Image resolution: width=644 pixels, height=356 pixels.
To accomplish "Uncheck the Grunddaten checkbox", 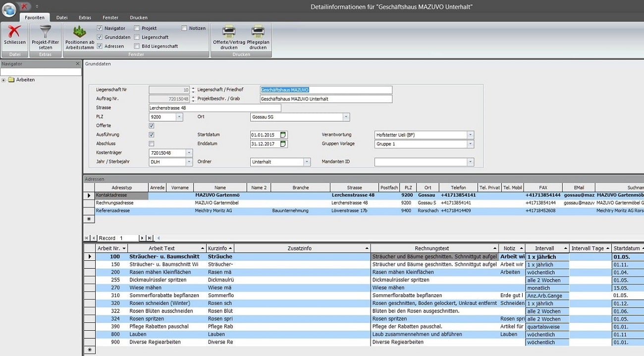I will [x=100, y=37].
